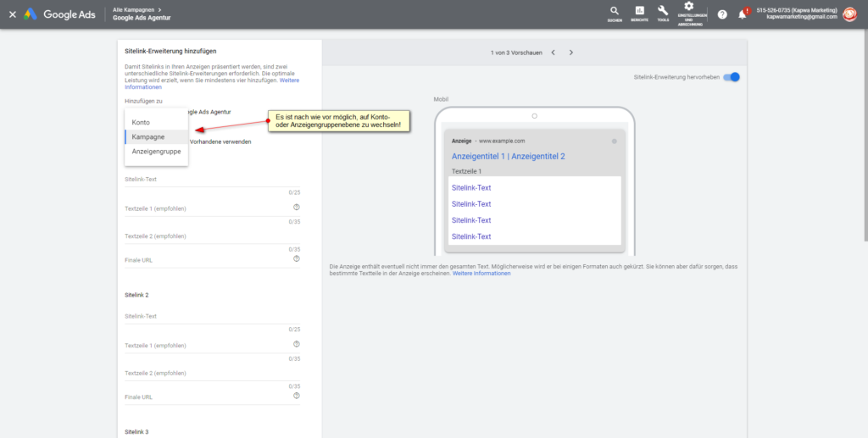Click Weitere Informationen link below the preview
This screenshot has width=868, height=438.
point(481,274)
